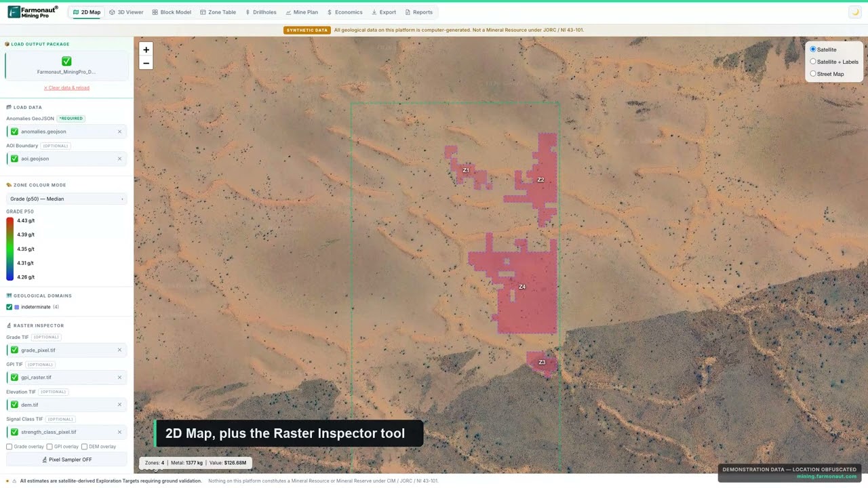This screenshot has width=868, height=488.
Task: Zoom out on the map with minus button
Action: [146, 63]
